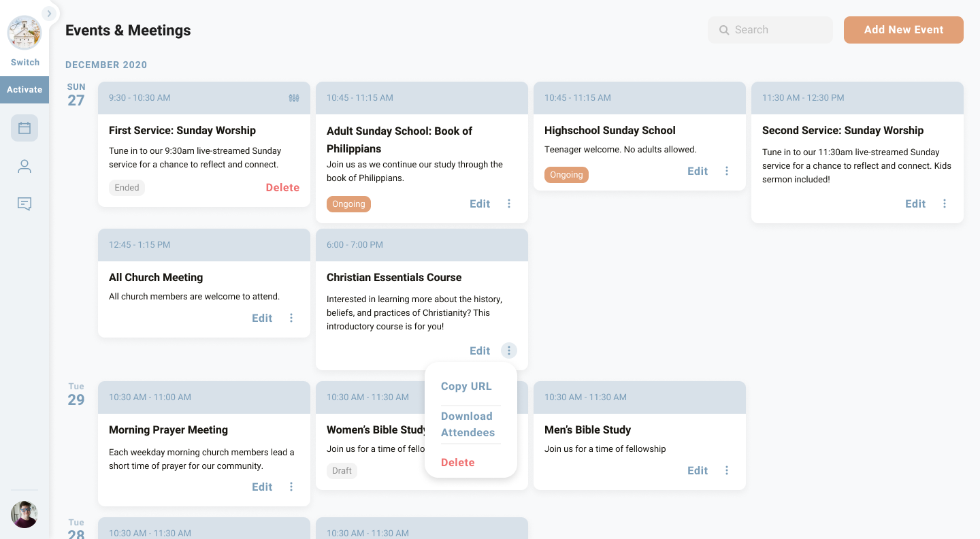The height and width of the screenshot is (539, 980).
Task: Click the Add New Event button
Action: coord(903,30)
